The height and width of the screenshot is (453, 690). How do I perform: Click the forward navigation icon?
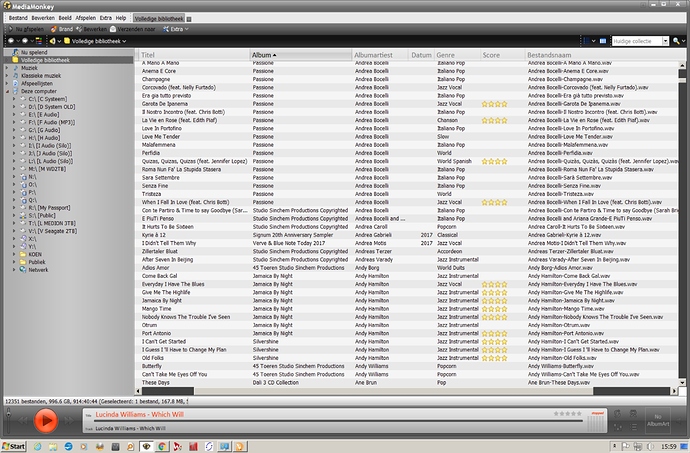[25, 41]
